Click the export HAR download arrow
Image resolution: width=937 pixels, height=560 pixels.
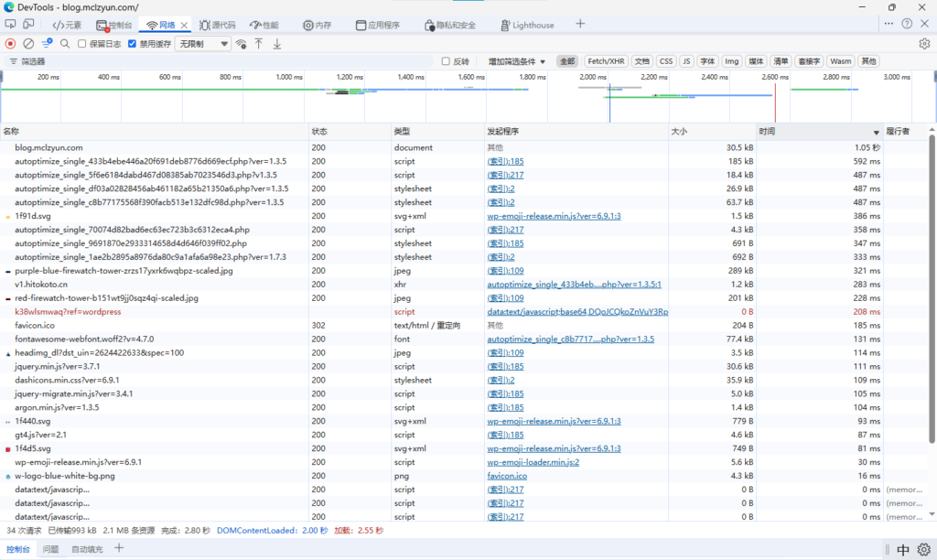pos(277,43)
